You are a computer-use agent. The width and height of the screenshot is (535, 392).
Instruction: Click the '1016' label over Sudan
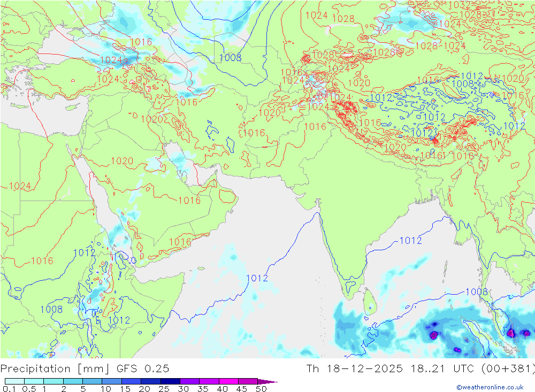pos(42,260)
